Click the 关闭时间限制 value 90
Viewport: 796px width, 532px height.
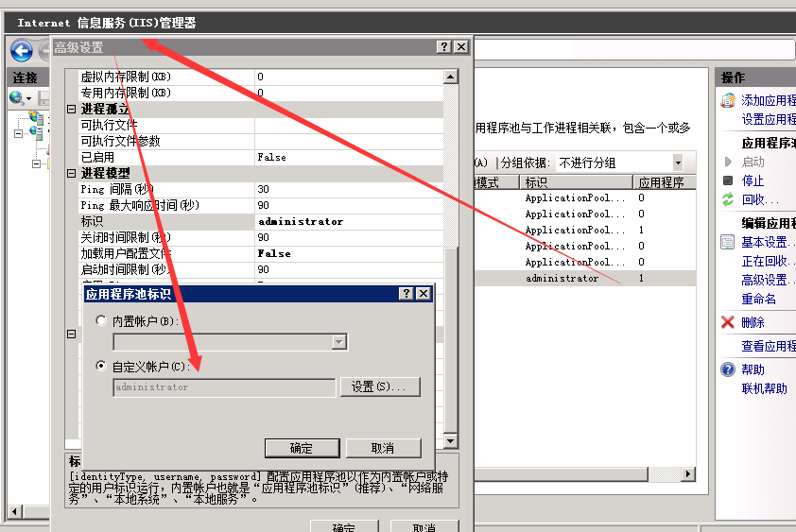(x=349, y=237)
